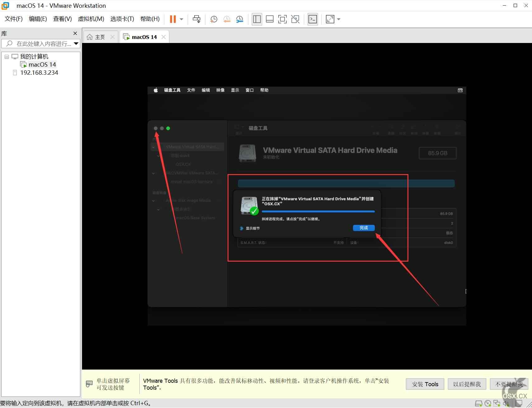Select the 192.168.3.234 server entry
Image resolution: width=532 pixels, height=408 pixels.
(39, 73)
